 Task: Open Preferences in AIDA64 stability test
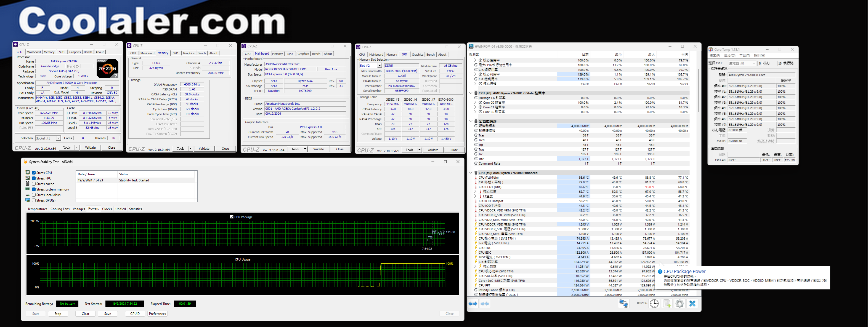pos(157,313)
